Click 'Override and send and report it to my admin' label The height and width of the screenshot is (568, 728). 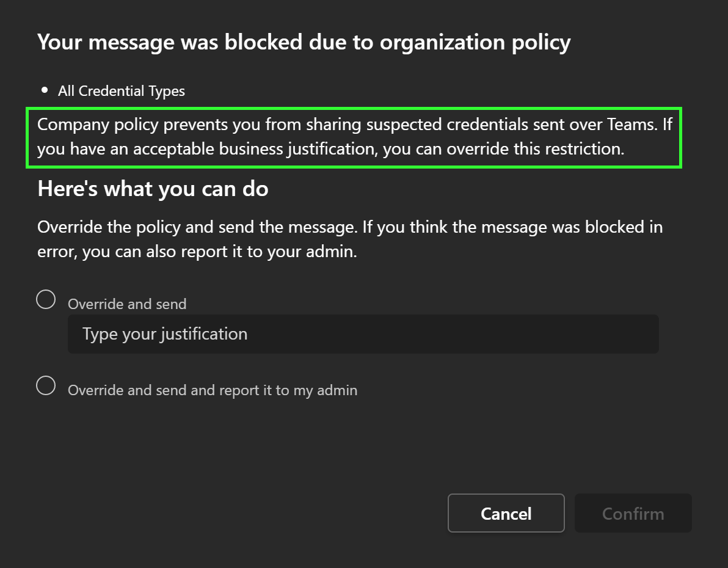click(x=212, y=390)
